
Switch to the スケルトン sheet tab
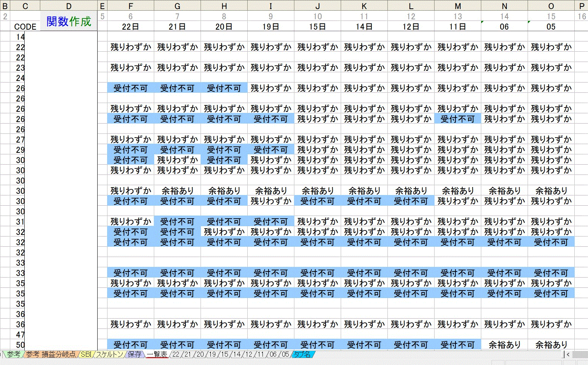(109, 354)
